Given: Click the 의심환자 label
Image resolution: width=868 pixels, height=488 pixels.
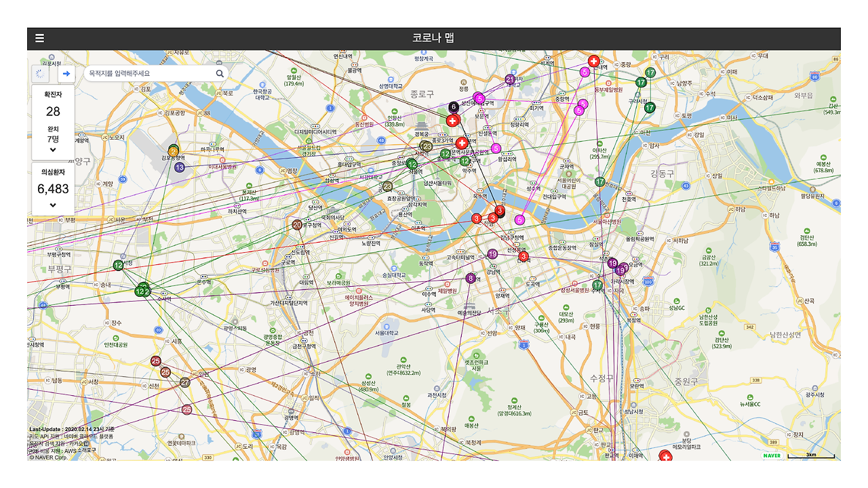Looking at the screenshot, I should click(x=53, y=172).
